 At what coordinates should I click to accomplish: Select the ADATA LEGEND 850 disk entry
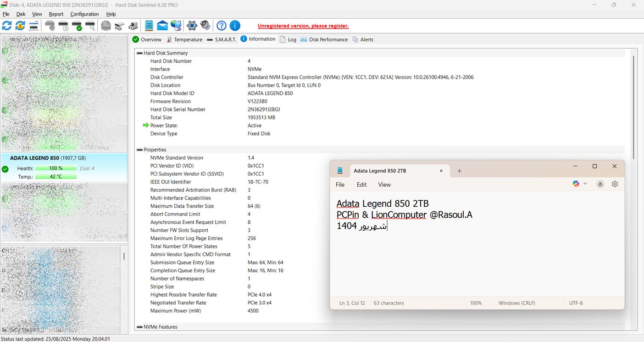pyautogui.click(x=64, y=167)
